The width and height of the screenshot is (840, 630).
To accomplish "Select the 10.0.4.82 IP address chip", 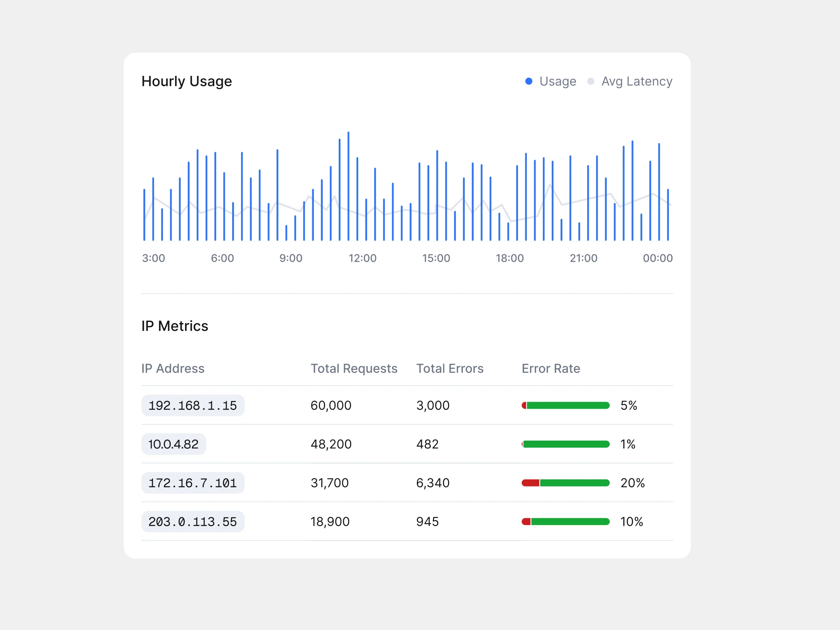I will [x=173, y=444].
